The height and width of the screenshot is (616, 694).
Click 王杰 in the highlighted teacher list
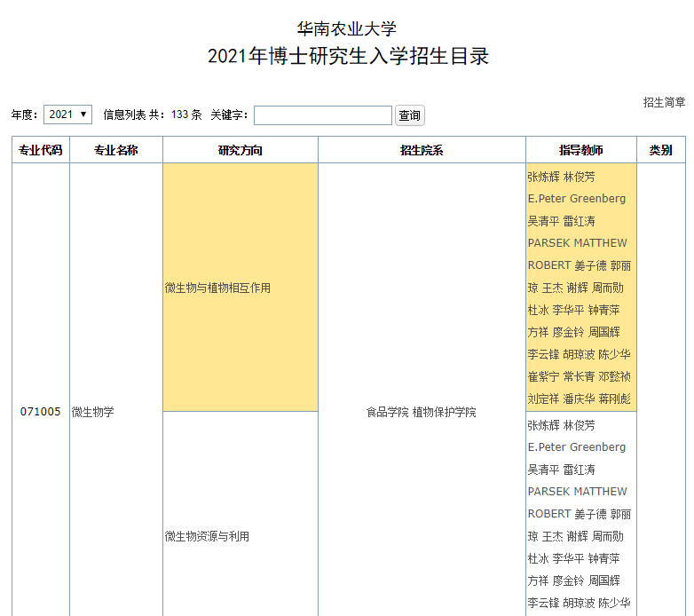pos(552,288)
